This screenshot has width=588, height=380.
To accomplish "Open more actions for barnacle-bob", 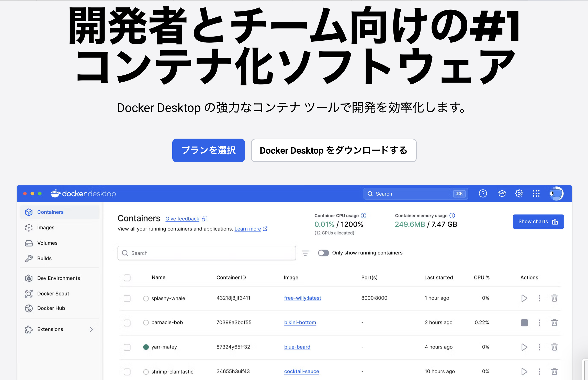I will [539, 323].
